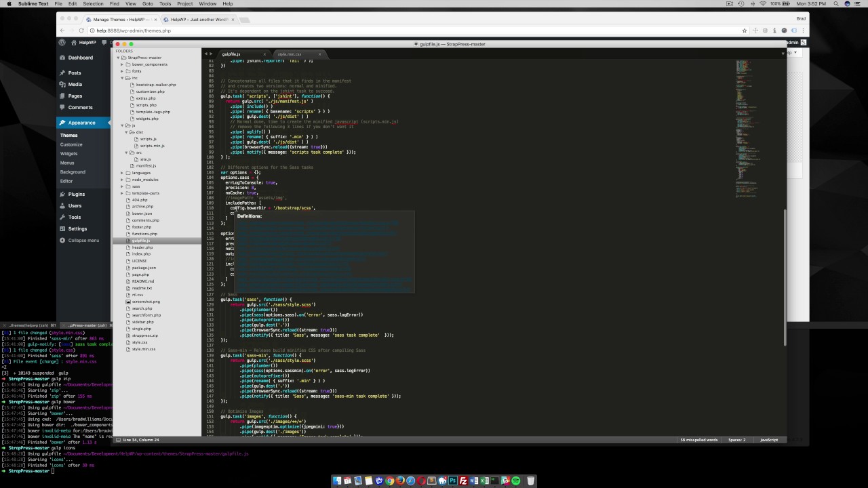Bookmark page with Chrome star icon
Screen dimensions: 868x488
click(x=744, y=30)
